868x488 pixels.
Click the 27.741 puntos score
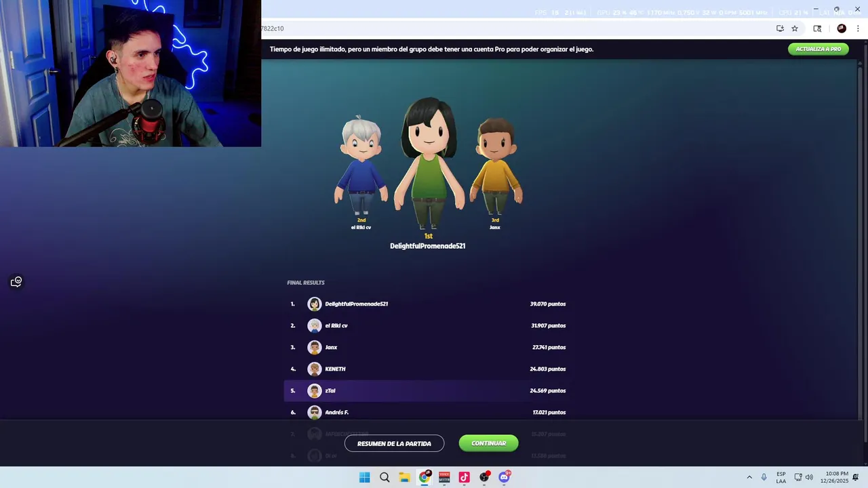549,347
